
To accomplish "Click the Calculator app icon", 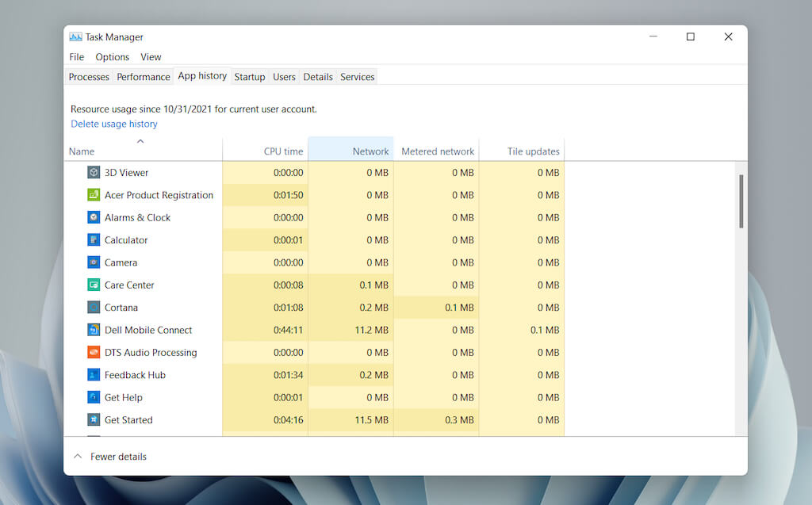I will (x=94, y=240).
